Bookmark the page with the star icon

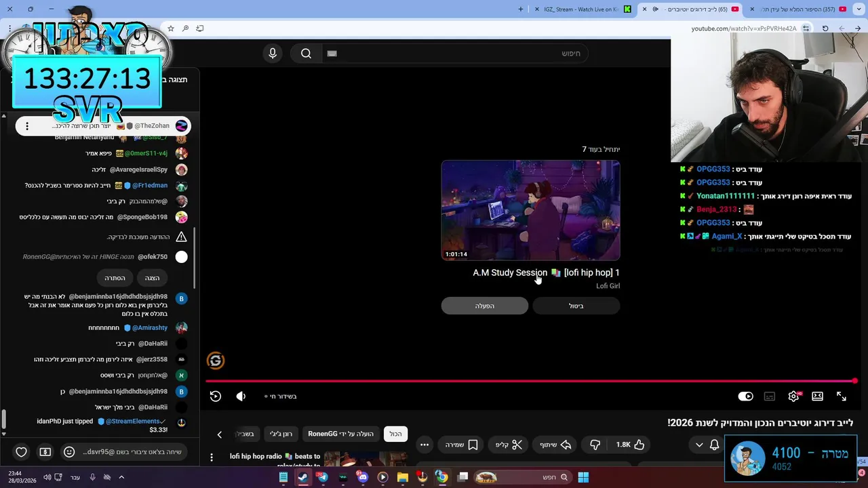point(171,28)
